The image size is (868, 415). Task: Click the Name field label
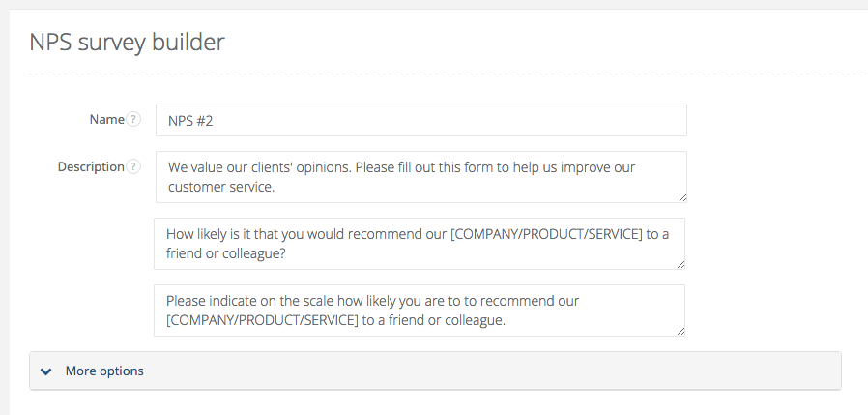(106, 120)
